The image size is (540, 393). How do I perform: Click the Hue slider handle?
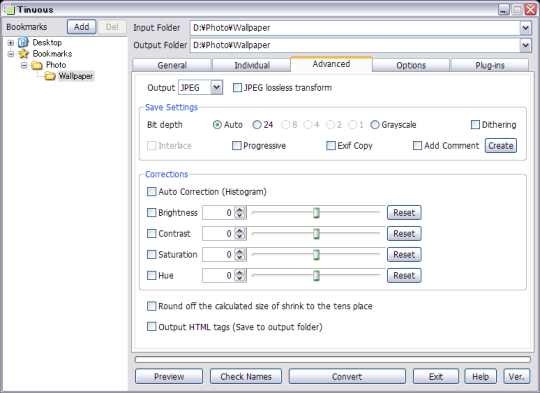316,276
